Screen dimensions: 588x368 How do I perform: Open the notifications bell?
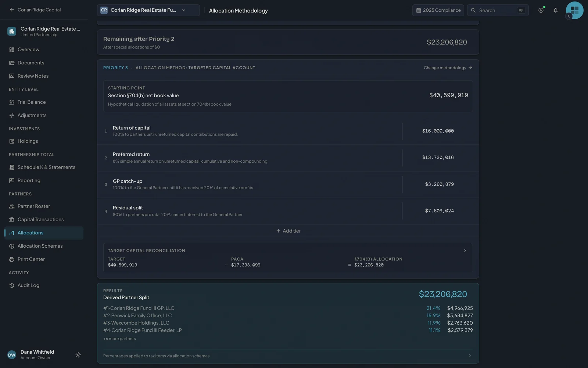[555, 10]
